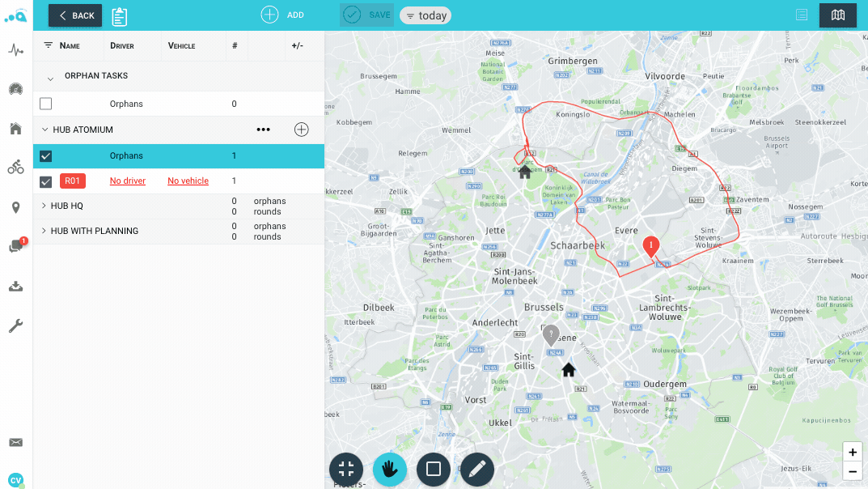The image size is (868, 489).
Task: Go back with the Back button
Action: point(75,15)
